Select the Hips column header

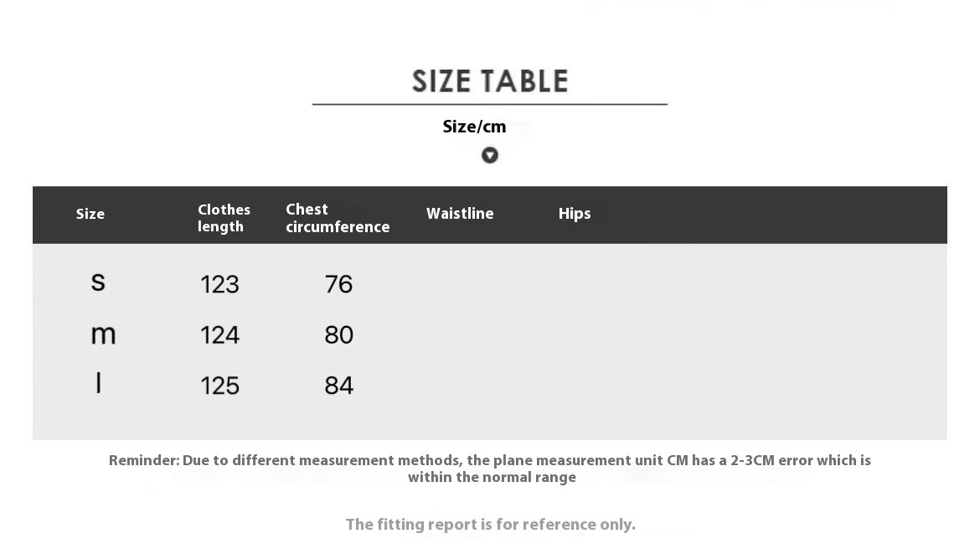pyautogui.click(x=575, y=214)
